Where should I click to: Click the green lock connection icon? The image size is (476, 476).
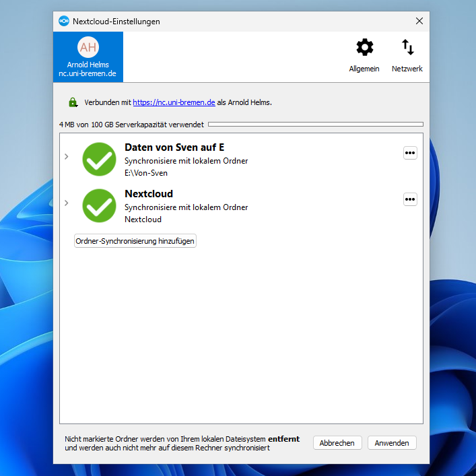[73, 102]
